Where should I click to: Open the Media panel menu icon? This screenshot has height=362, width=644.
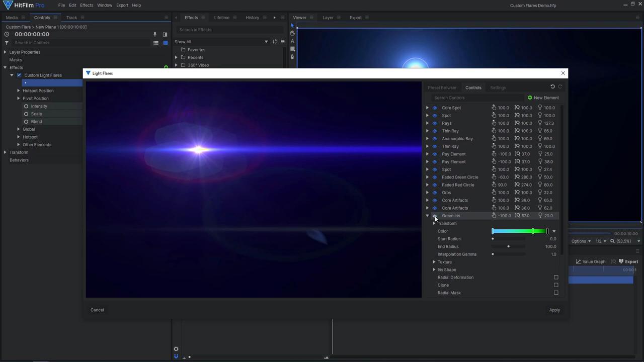point(23,18)
